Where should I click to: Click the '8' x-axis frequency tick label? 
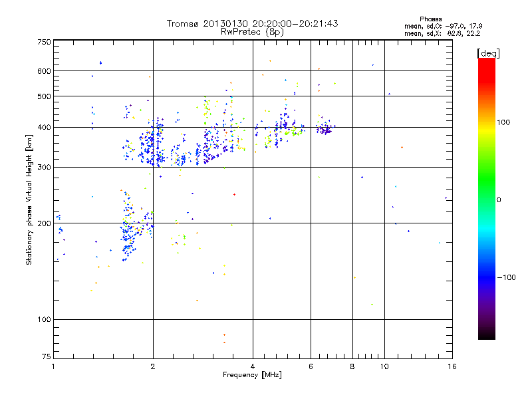click(x=352, y=366)
